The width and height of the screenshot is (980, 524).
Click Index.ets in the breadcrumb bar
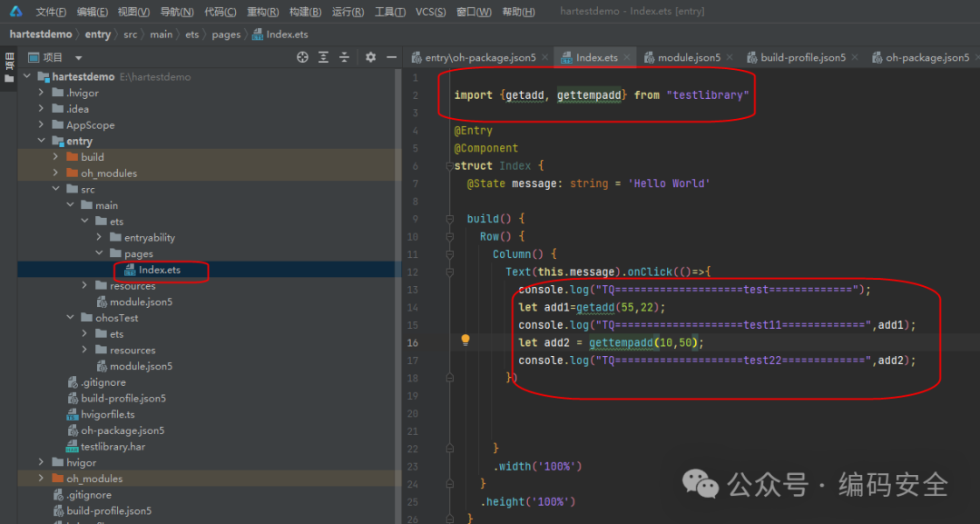pos(280,35)
